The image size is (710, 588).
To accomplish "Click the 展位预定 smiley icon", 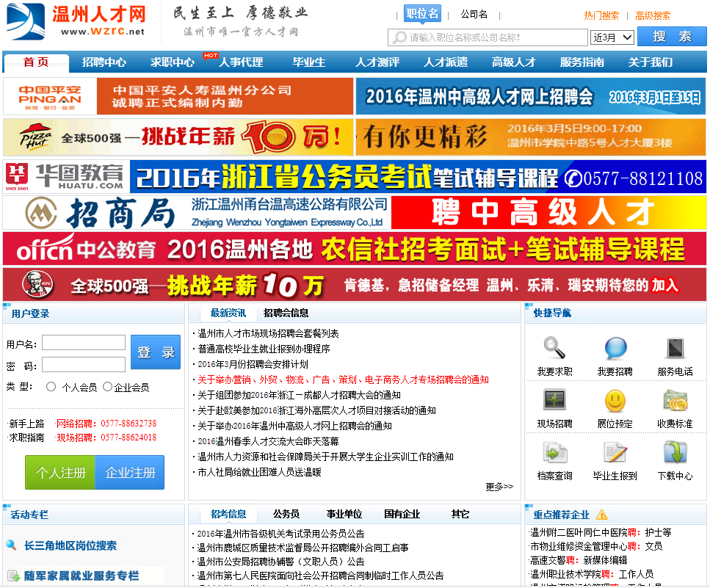I will [615, 401].
